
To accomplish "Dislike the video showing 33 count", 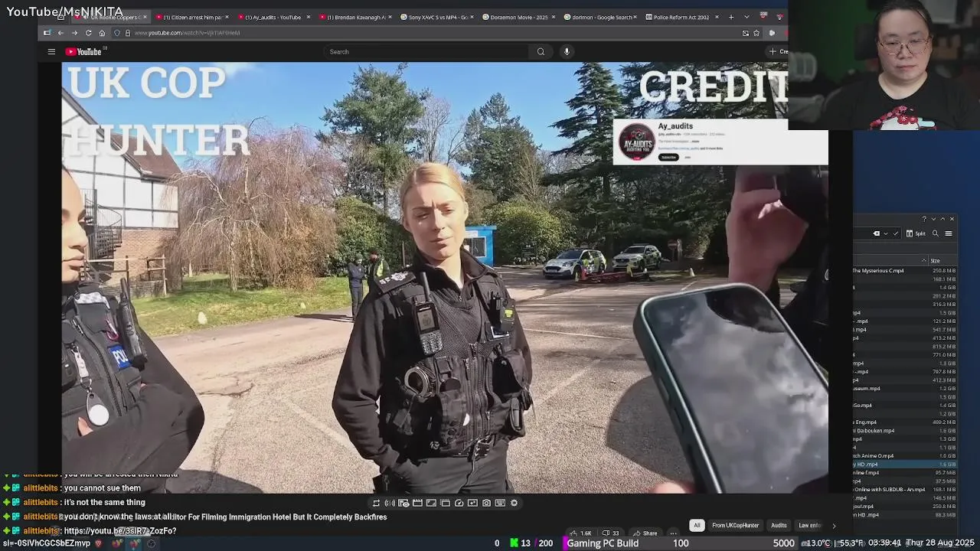I will pyautogui.click(x=610, y=533).
